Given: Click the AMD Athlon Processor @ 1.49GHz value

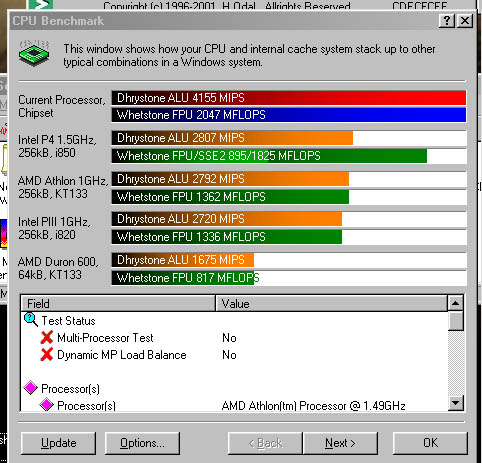Looking at the screenshot, I should (x=313, y=406).
